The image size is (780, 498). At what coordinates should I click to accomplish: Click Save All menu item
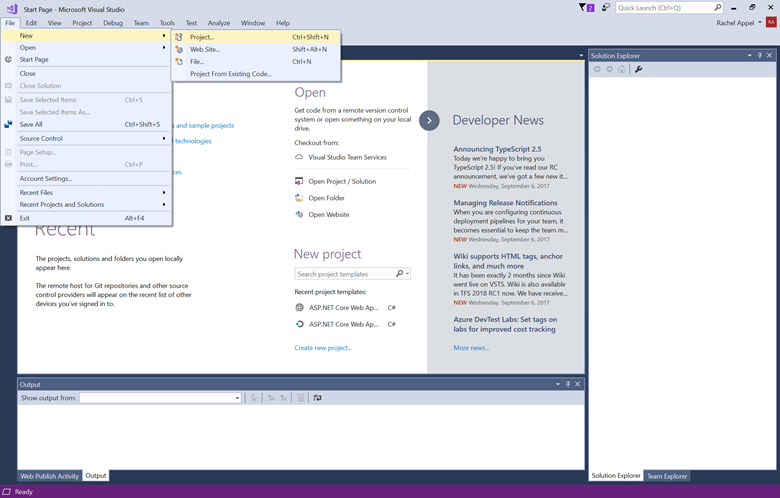87,124
